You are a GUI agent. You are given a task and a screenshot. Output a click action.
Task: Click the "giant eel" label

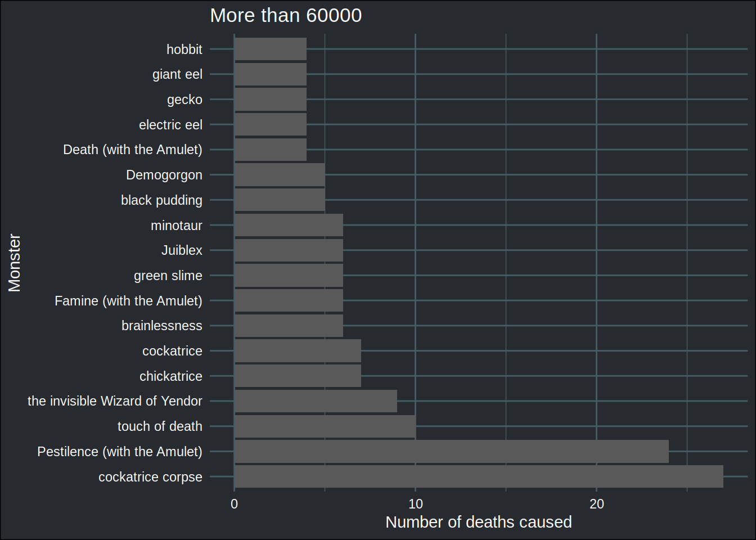point(177,74)
